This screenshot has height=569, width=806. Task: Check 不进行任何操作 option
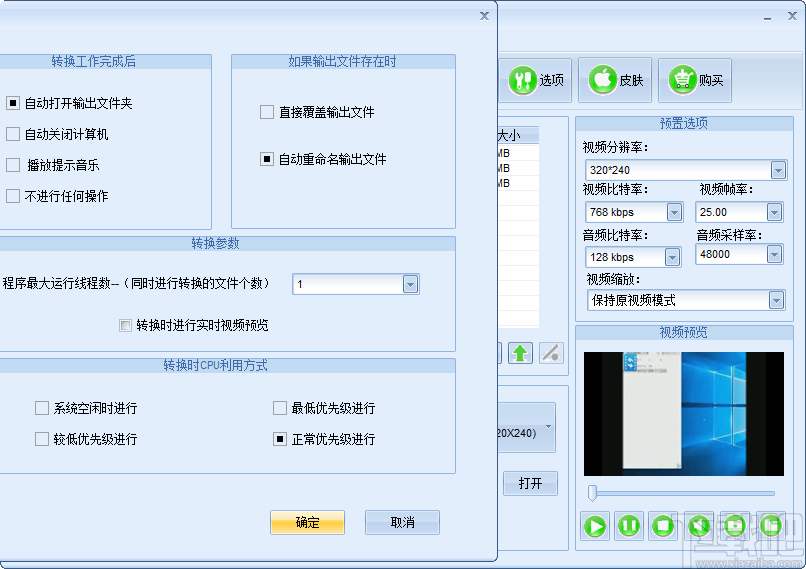click(13, 196)
